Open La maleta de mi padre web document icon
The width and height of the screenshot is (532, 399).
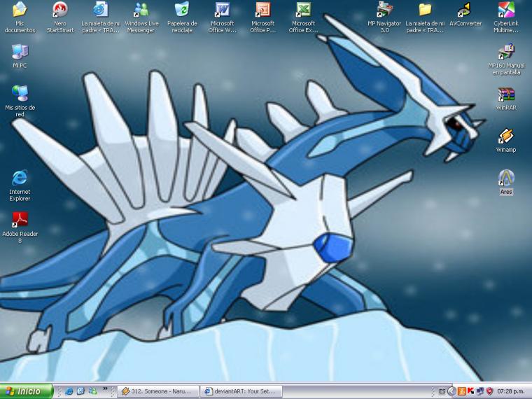pyautogui.click(x=100, y=17)
